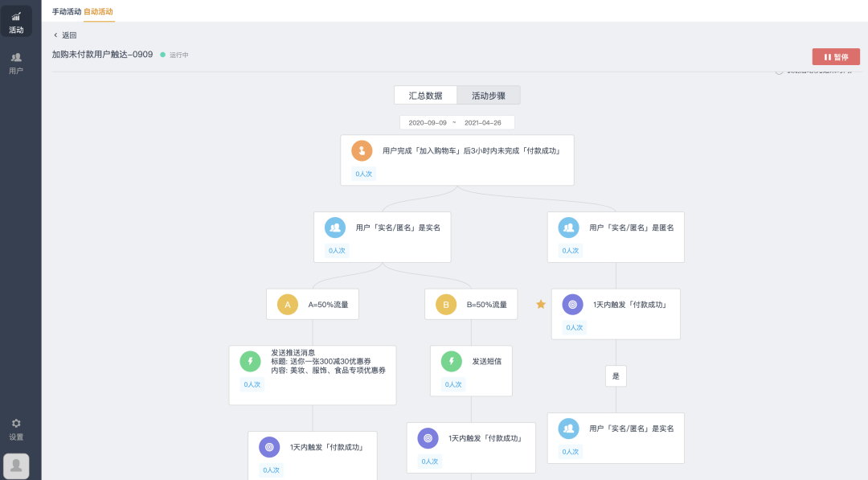The height and width of the screenshot is (480, 868).
Task: Select the 自动活动 tab
Action: tap(98, 11)
